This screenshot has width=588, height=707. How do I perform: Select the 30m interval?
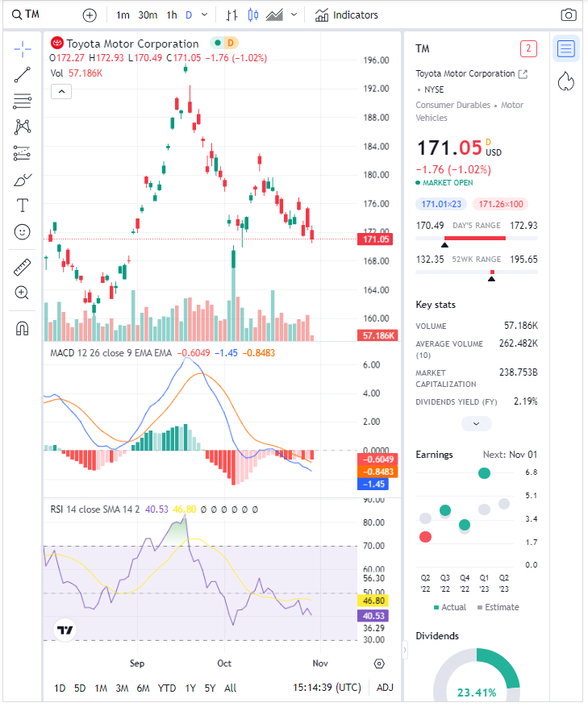coord(148,15)
